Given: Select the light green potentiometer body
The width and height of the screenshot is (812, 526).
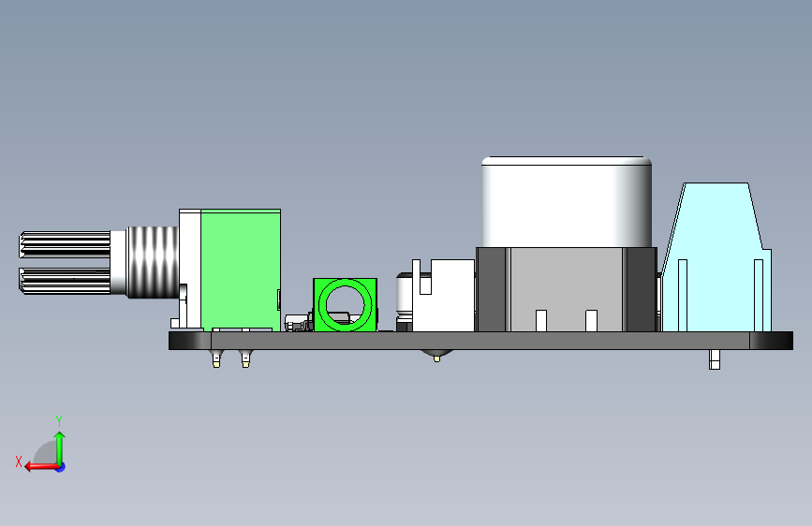Looking at the screenshot, I should (241, 270).
